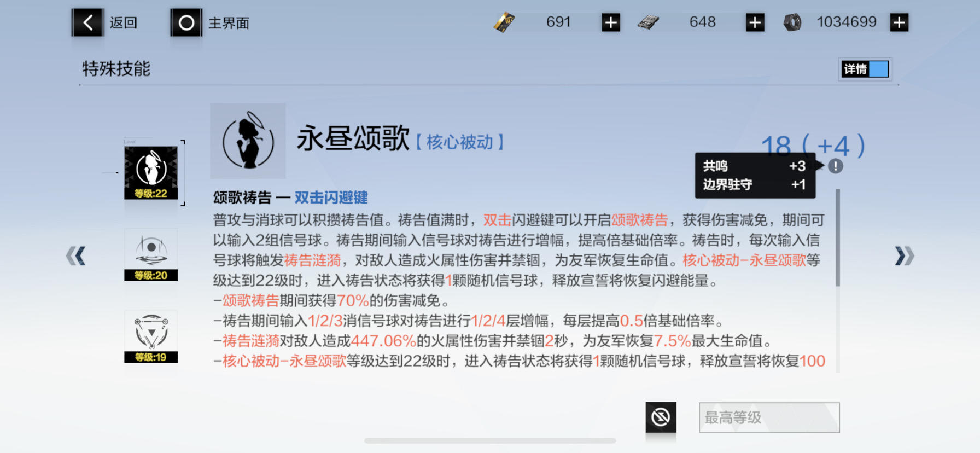Go to next character with right chevrons
Viewport: 980px width, 453px height.
click(x=905, y=255)
